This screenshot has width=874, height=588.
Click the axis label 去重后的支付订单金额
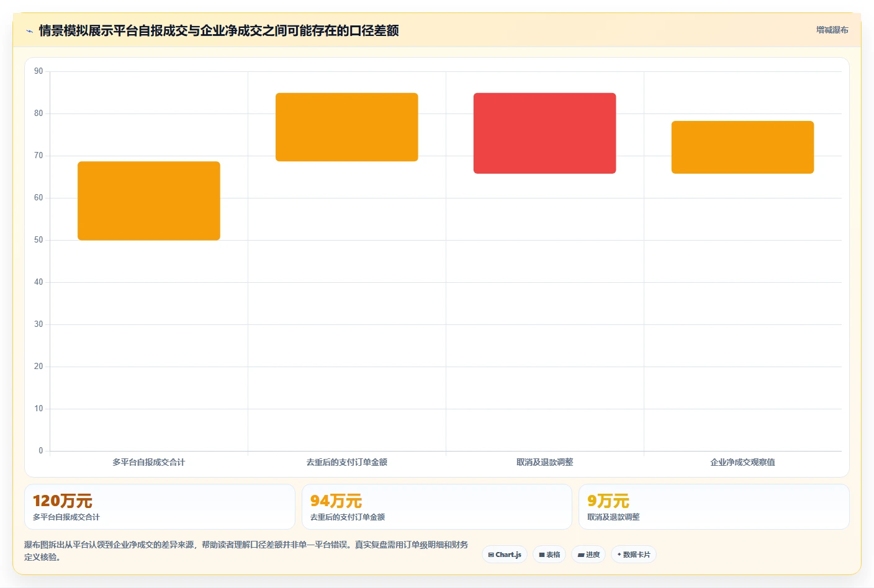[x=347, y=462]
